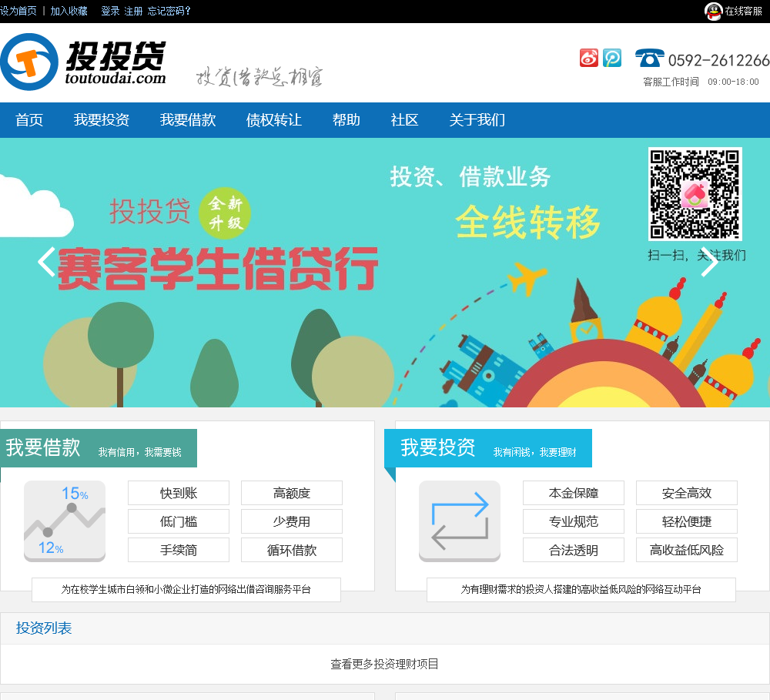This screenshot has width=770, height=700.
Task: Click 加入收藏 link
Action: 69,11
